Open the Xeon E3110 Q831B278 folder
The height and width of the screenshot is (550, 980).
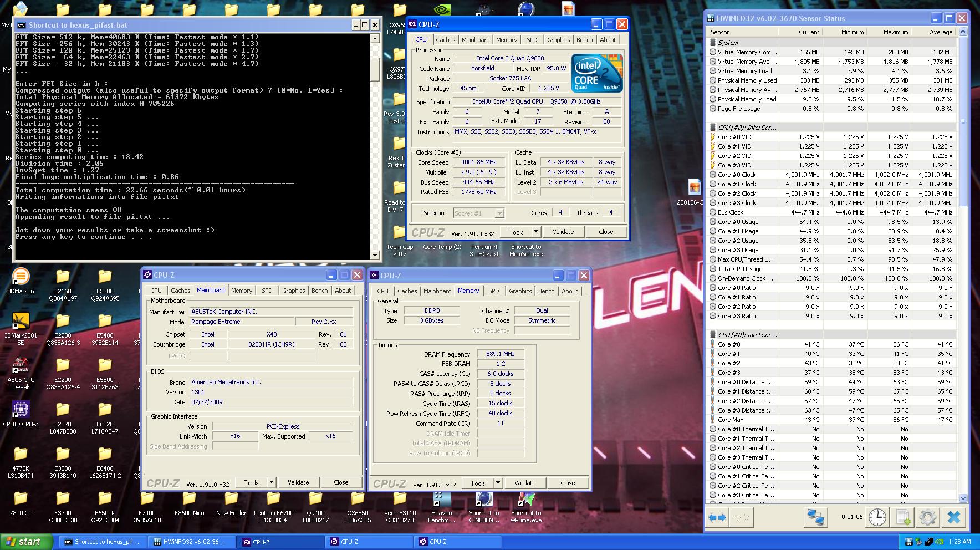click(x=400, y=506)
